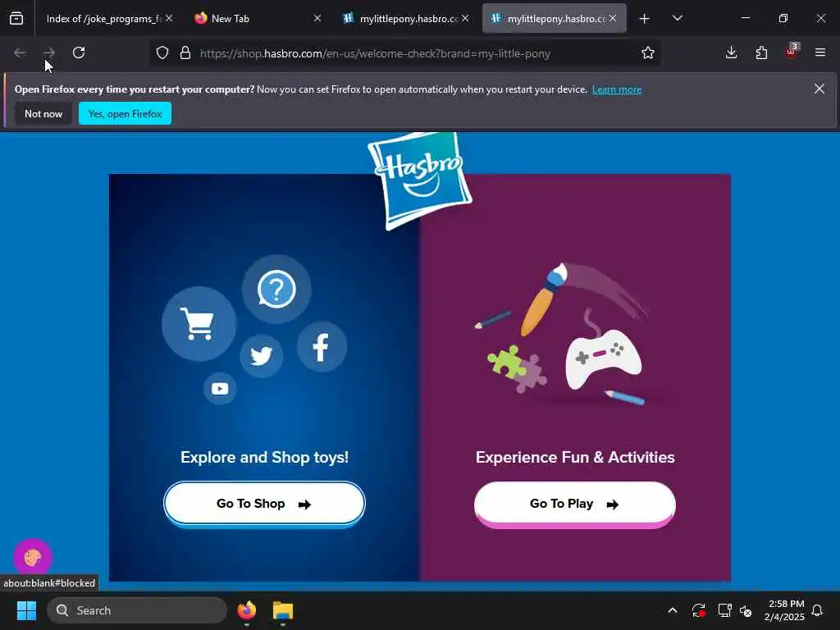
Task: Open the cookie preferences round button
Action: pos(33,558)
